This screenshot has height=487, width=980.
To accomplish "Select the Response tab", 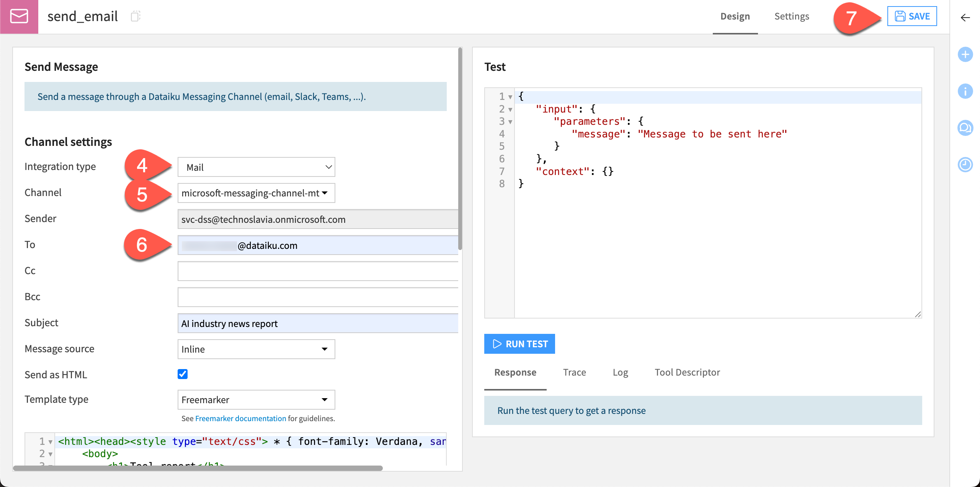I will (x=515, y=373).
